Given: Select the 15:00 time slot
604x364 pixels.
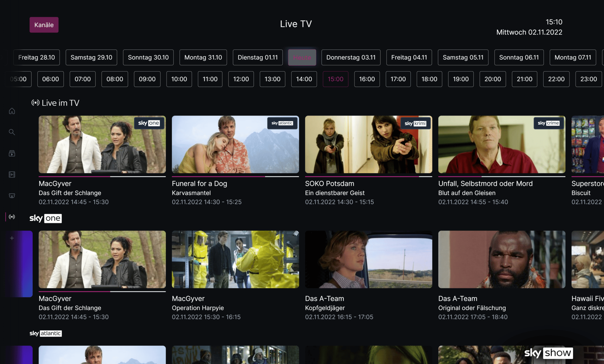Looking at the screenshot, I should pyautogui.click(x=336, y=79).
